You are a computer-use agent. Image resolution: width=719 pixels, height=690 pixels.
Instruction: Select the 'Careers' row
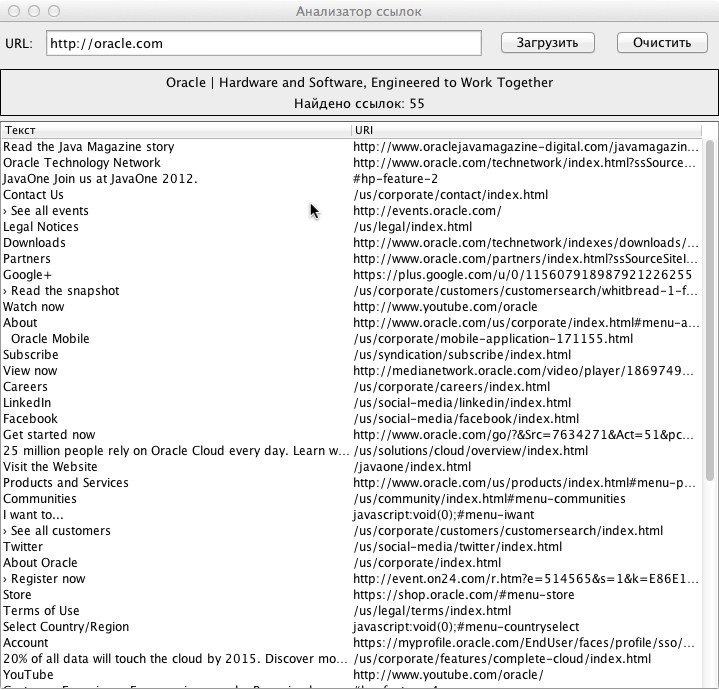click(x=352, y=387)
